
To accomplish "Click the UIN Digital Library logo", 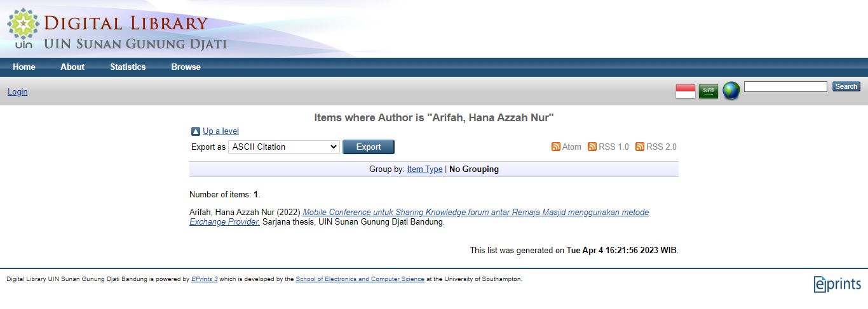I will [x=117, y=30].
